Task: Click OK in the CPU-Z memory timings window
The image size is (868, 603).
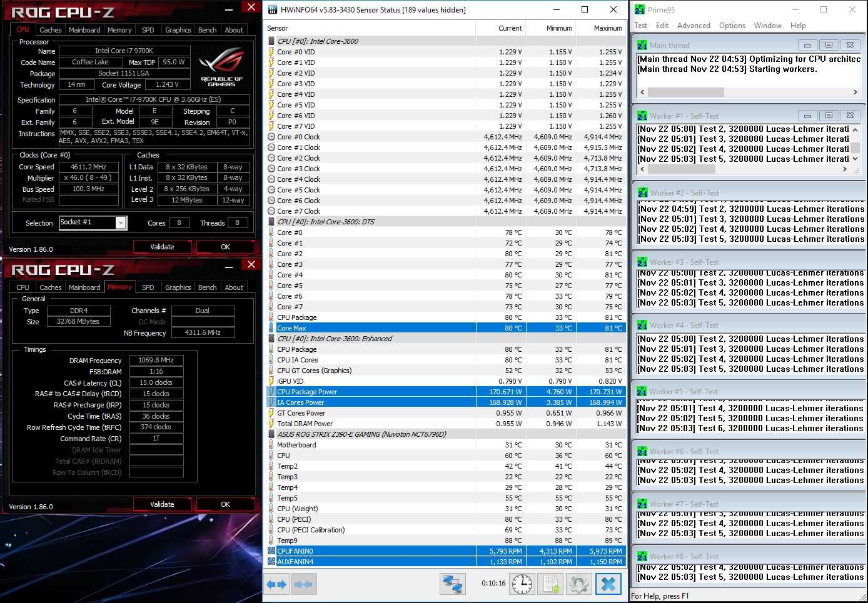Action: pyautogui.click(x=225, y=504)
